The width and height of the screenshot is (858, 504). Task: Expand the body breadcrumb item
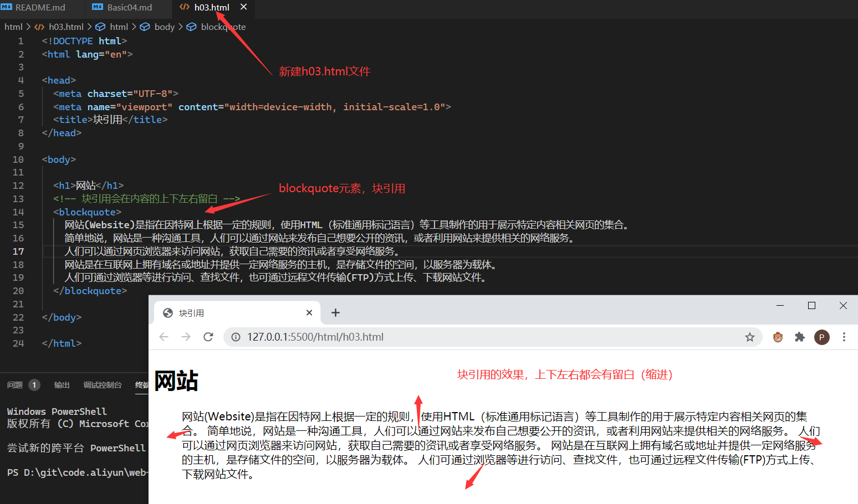(x=164, y=27)
